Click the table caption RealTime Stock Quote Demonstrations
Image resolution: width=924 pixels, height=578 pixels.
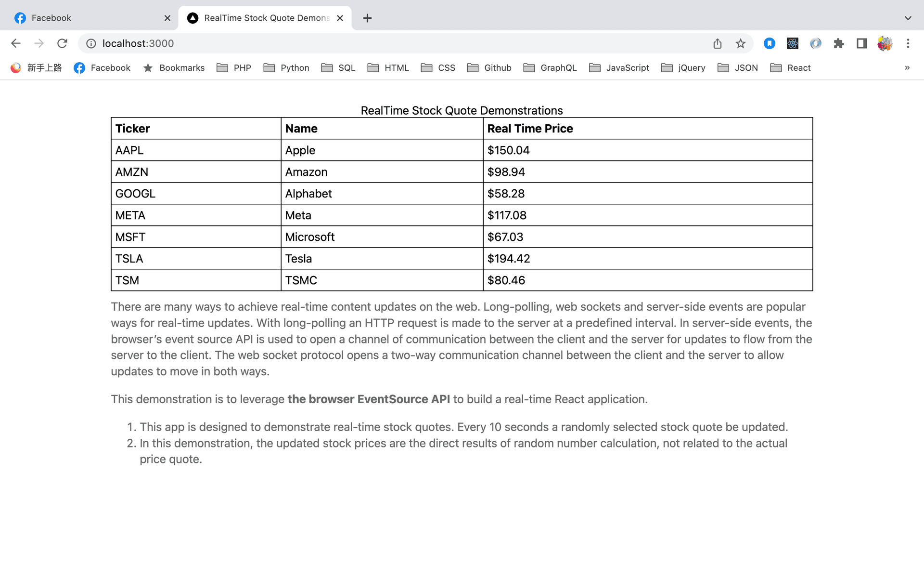462,110
